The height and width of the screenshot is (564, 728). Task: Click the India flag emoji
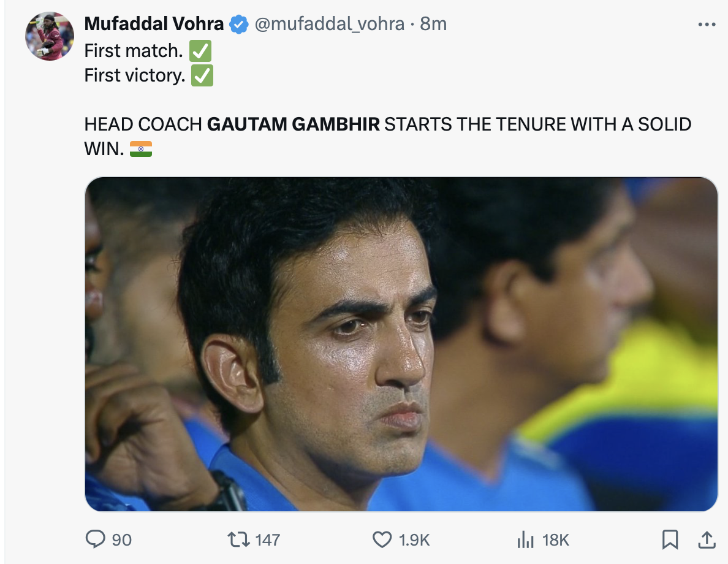pyautogui.click(x=141, y=149)
